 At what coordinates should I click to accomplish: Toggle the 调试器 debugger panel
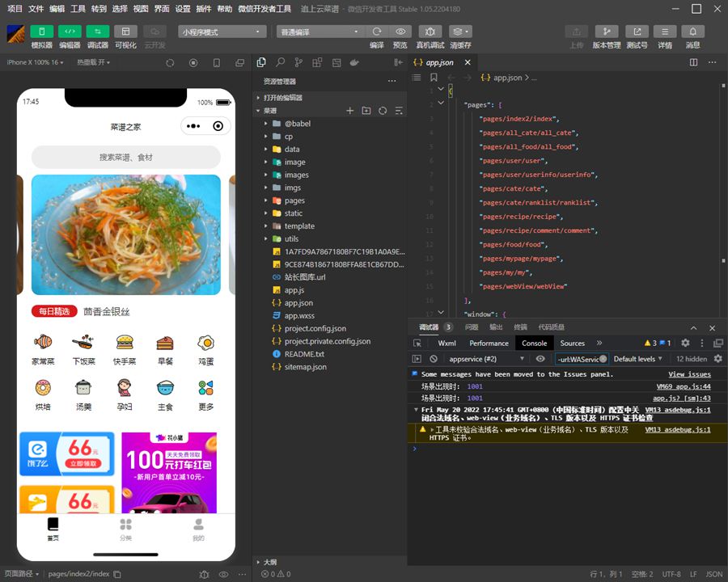pos(98,32)
